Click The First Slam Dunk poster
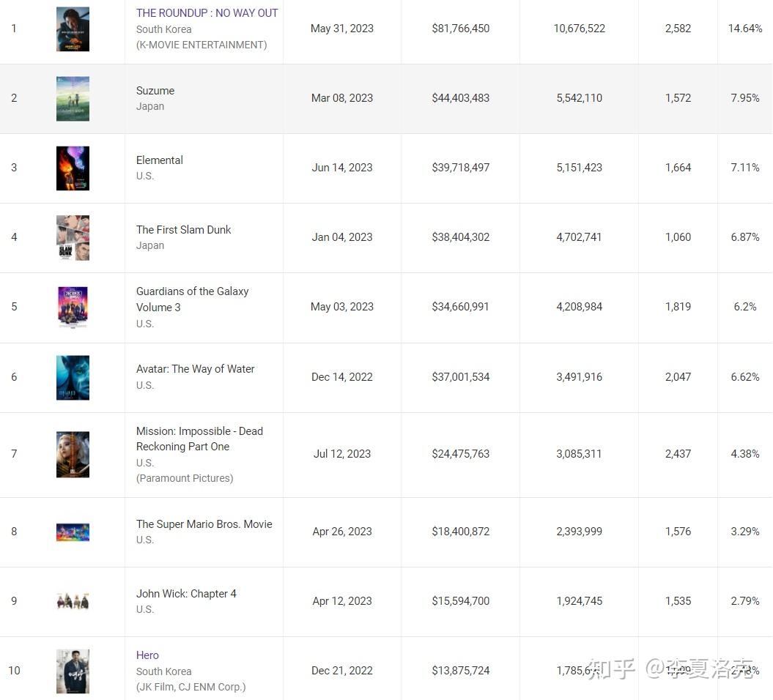The image size is (773, 700). (x=73, y=237)
